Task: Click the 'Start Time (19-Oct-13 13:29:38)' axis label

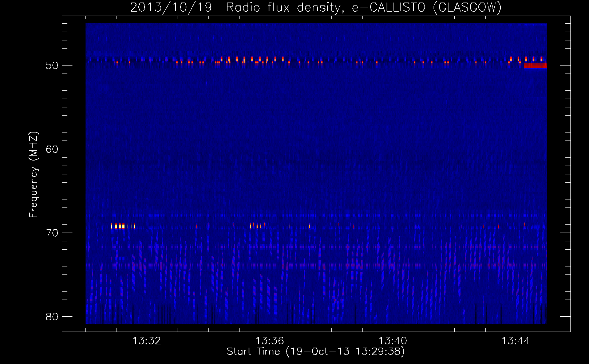Action: coord(316,352)
